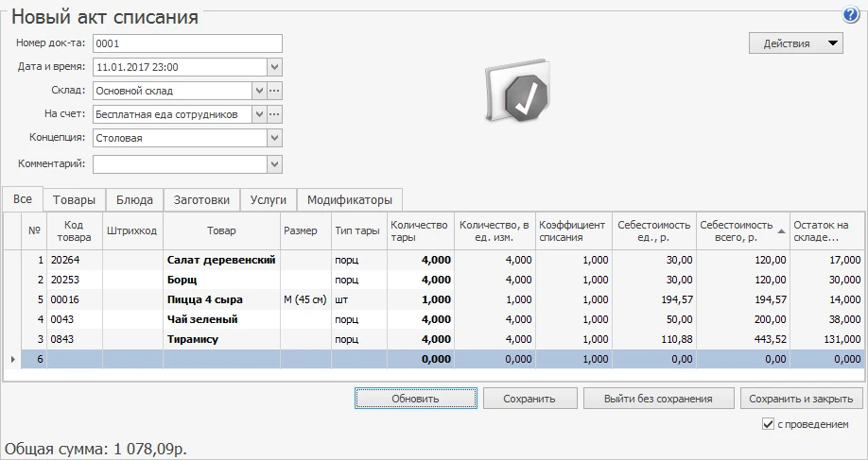Viewport: 868px width, 460px height.
Task: Click the Обновить button
Action: tap(415, 399)
